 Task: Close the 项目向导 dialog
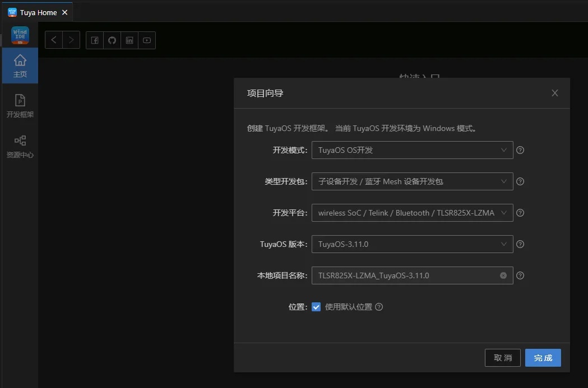pyautogui.click(x=554, y=93)
